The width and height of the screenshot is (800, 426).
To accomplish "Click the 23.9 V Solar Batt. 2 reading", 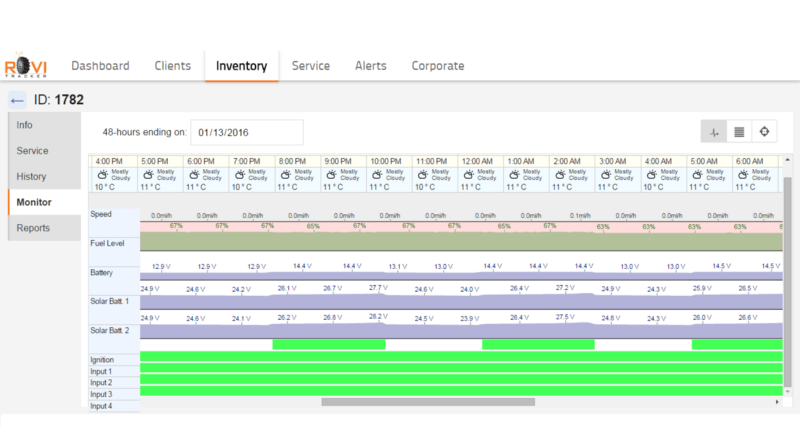I will (x=469, y=318).
